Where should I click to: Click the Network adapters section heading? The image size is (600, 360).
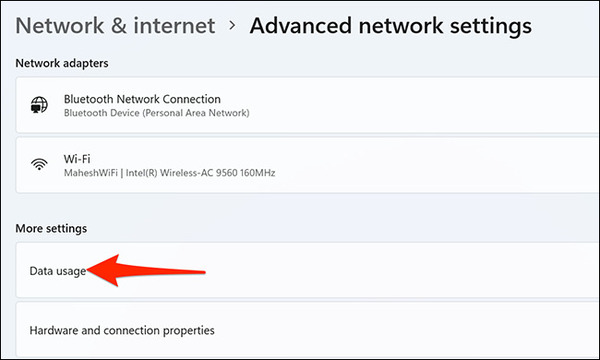62,63
